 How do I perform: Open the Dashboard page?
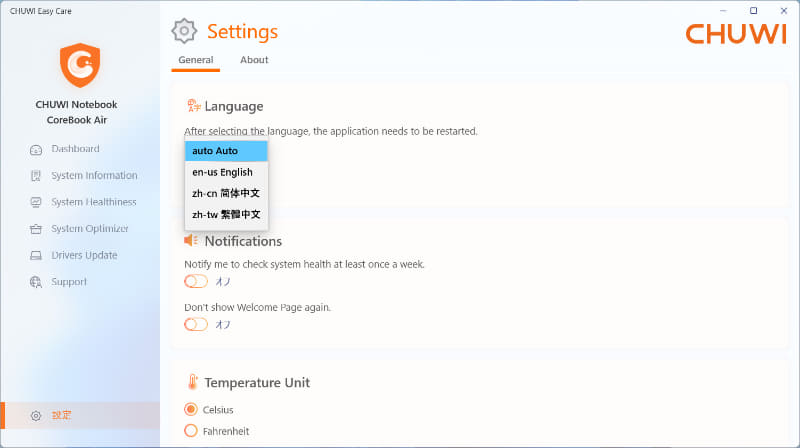[75, 149]
